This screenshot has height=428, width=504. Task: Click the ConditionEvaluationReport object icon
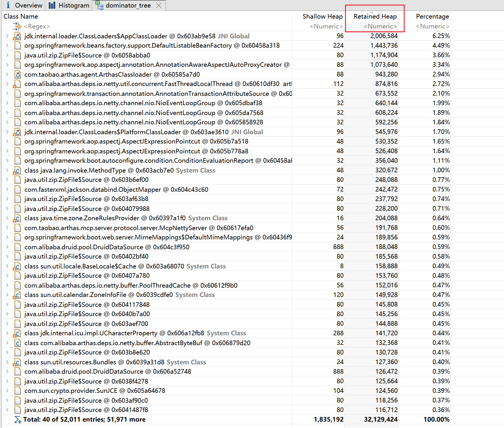click(x=17, y=161)
